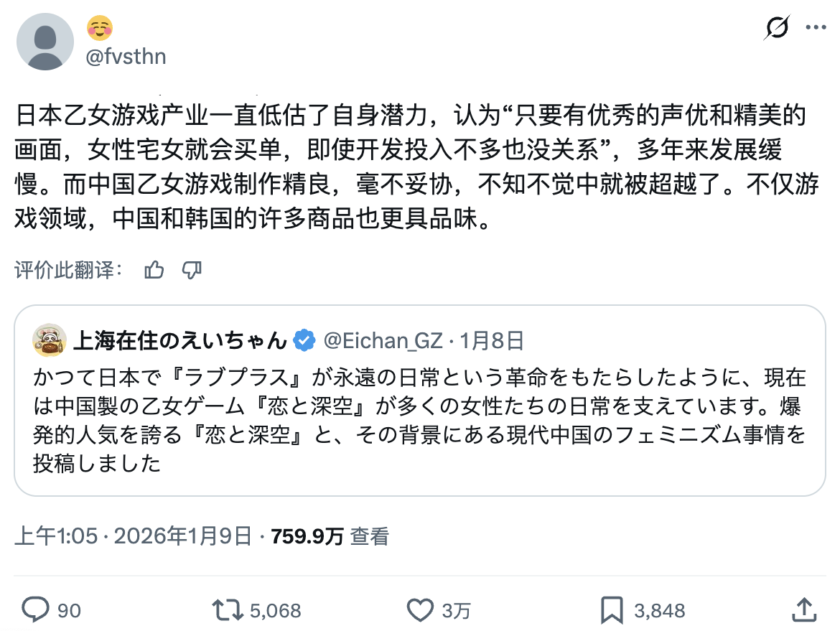840x631 pixels.
Task: Click the quoted tweet's 1月8日 date
Action: click(x=492, y=340)
